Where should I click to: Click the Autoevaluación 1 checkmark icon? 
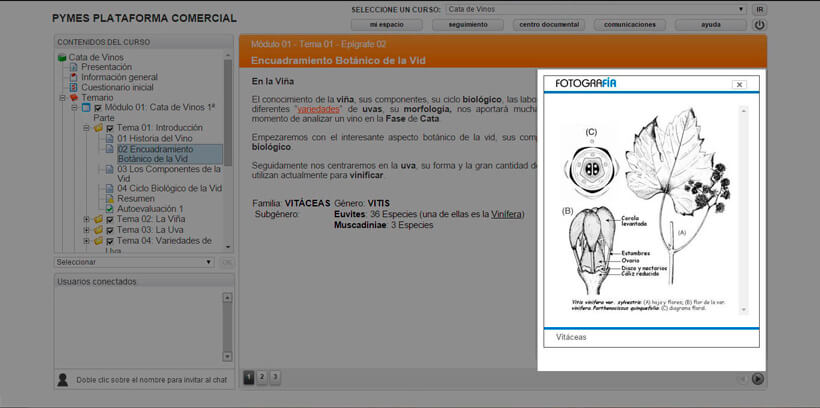109,208
